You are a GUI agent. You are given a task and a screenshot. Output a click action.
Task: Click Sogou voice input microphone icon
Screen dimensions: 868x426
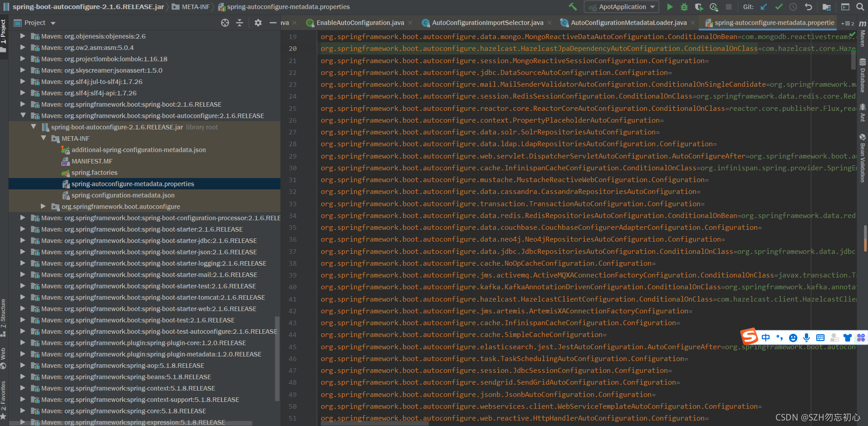(x=806, y=337)
